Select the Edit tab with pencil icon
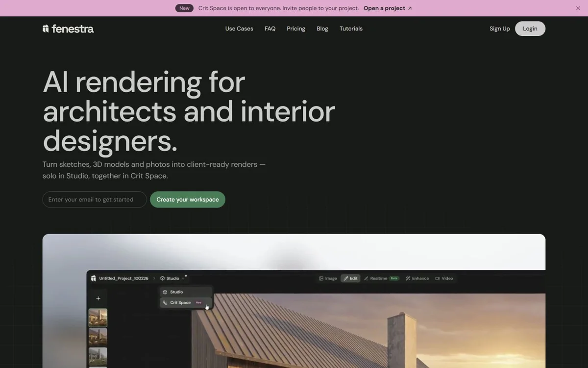 tap(350, 278)
